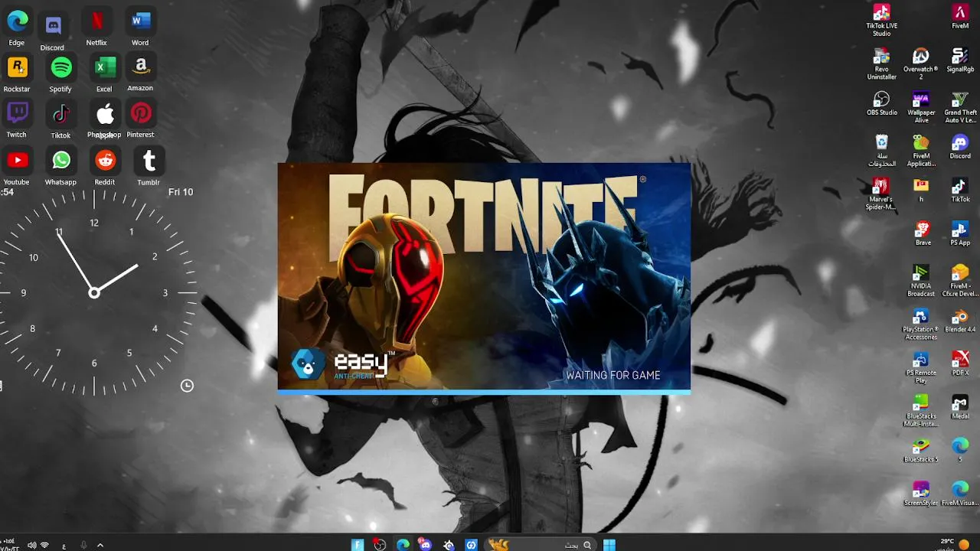Screen dimensions: 980x551
Task: Select the NVIDIA Broadcast desktop shortcut
Action: [x=921, y=281]
